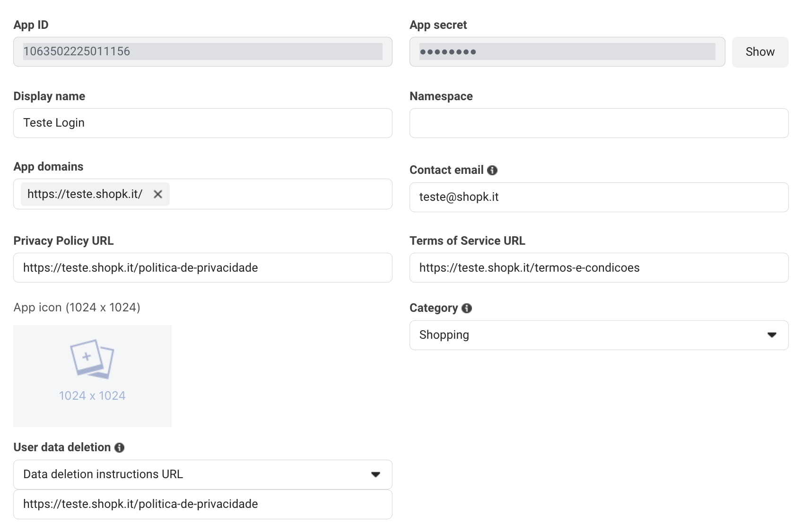Viewport: 802px width, 532px height.
Task: Click the Contact email info icon
Action: [492, 170]
